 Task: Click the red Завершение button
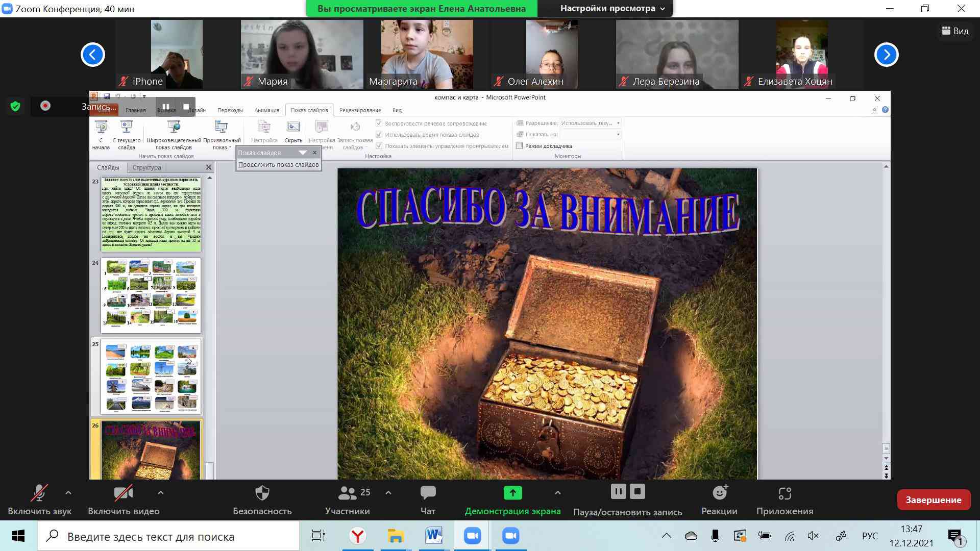933,500
